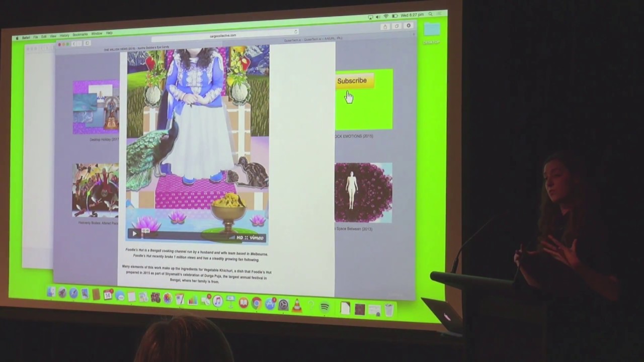Toggle HD quality in the video player
This screenshot has height=362, width=644.
[239, 238]
